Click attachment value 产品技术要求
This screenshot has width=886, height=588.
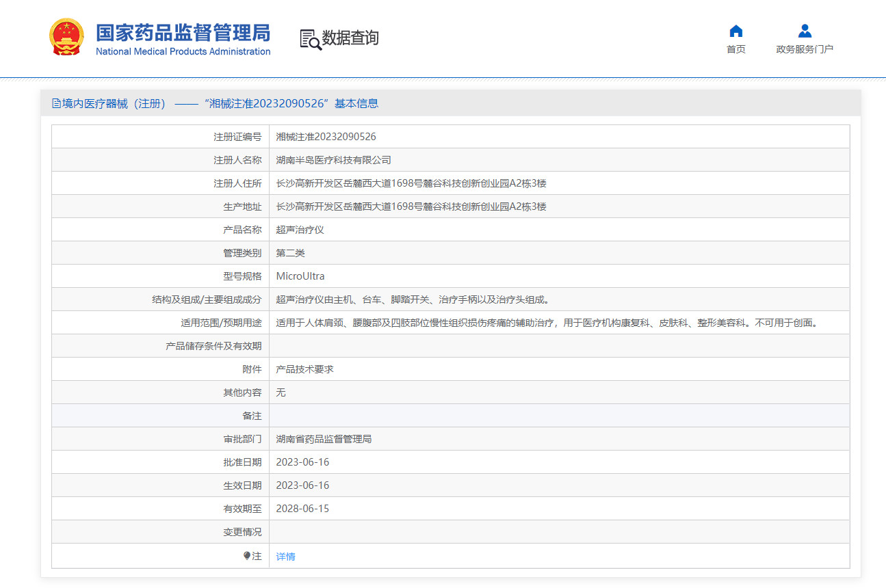(x=304, y=369)
